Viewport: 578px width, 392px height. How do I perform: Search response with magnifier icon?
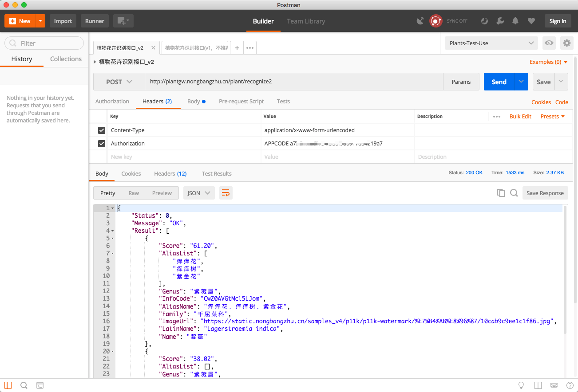(x=514, y=193)
